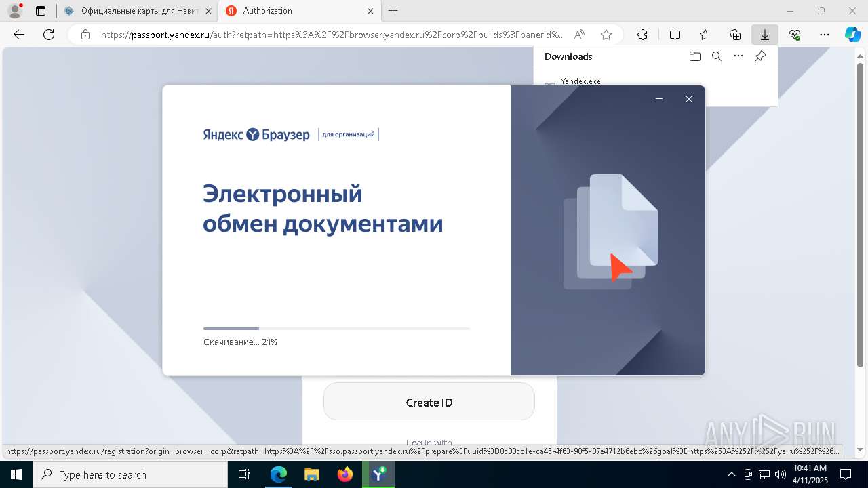Click the passport.yandex.ru address bar

(332, 35)
